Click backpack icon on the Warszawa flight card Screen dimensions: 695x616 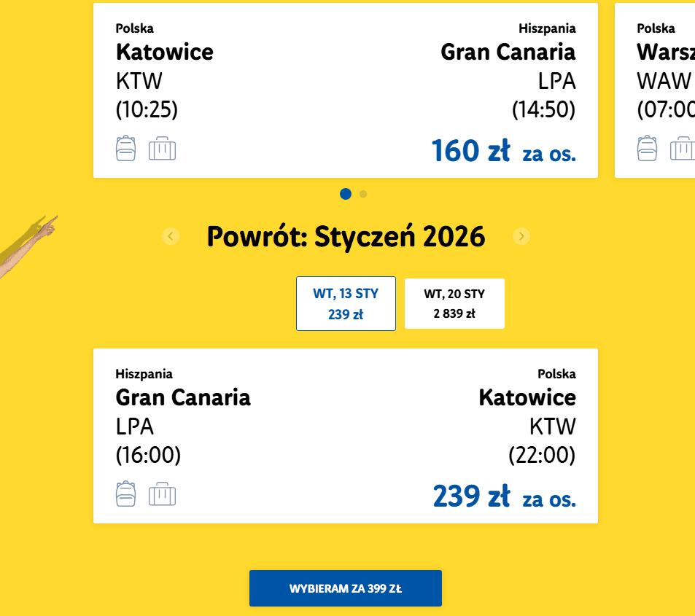tap(647, 148)
